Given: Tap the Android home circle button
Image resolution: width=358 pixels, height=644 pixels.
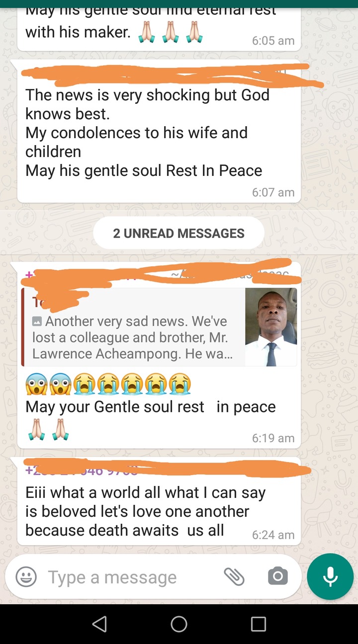Looking at the screenshot, I should coord(179,624).
